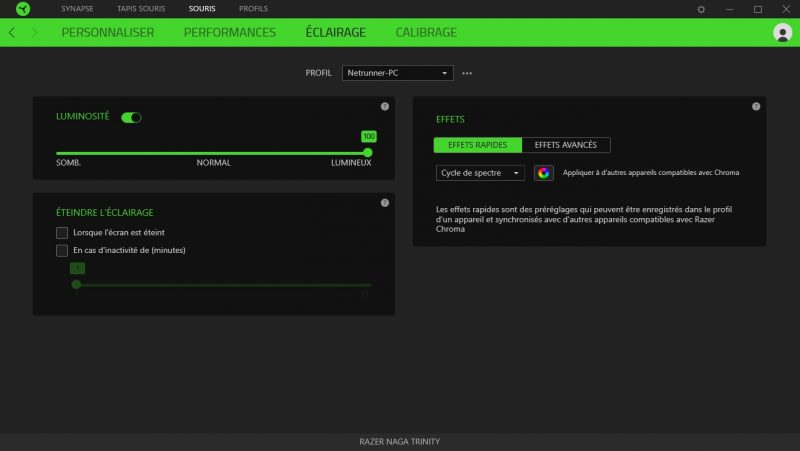Maximize the Synapse window

coord(758,9)
